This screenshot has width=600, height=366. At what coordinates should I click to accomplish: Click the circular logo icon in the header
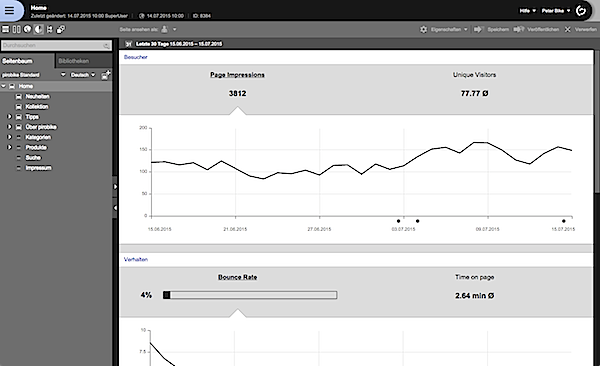click(x=581, y=10)
